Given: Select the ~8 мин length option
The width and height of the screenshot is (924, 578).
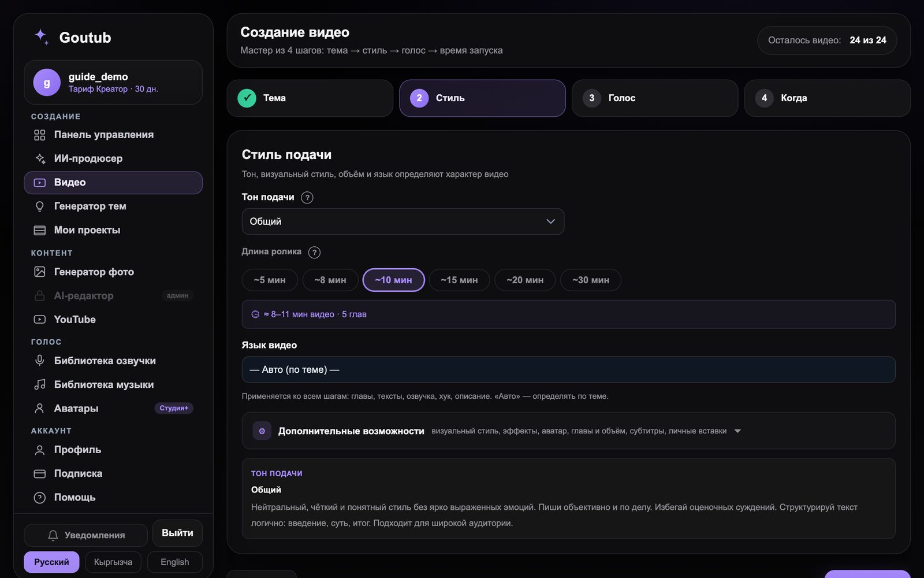Looking at the screenshot, I should point(330,280).
